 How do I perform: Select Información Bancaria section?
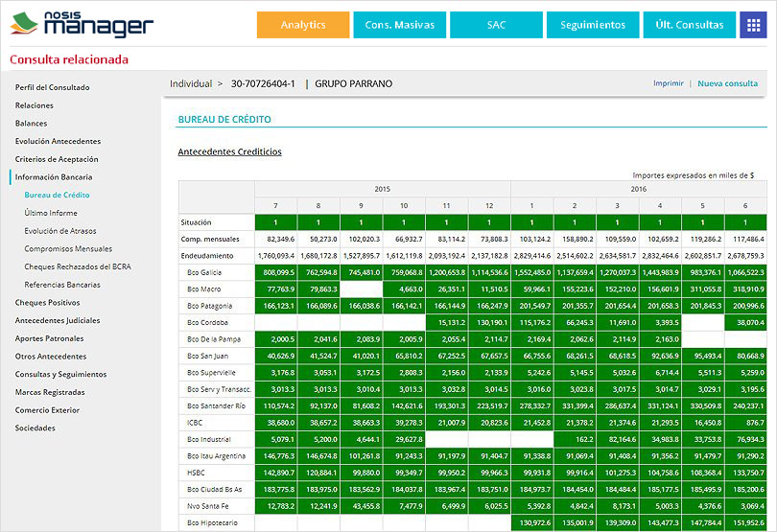pyautogui.click(x=54, y=176)
